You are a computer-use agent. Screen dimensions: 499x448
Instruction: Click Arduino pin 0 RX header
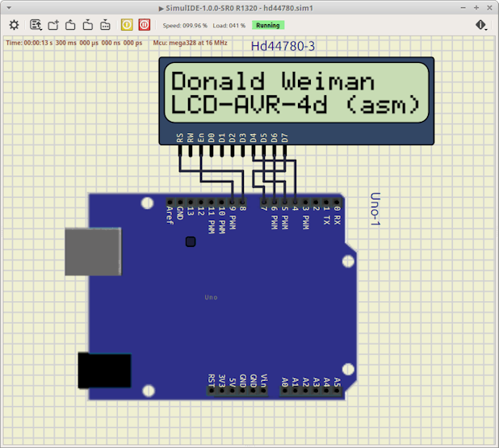[x=337, y=202]
